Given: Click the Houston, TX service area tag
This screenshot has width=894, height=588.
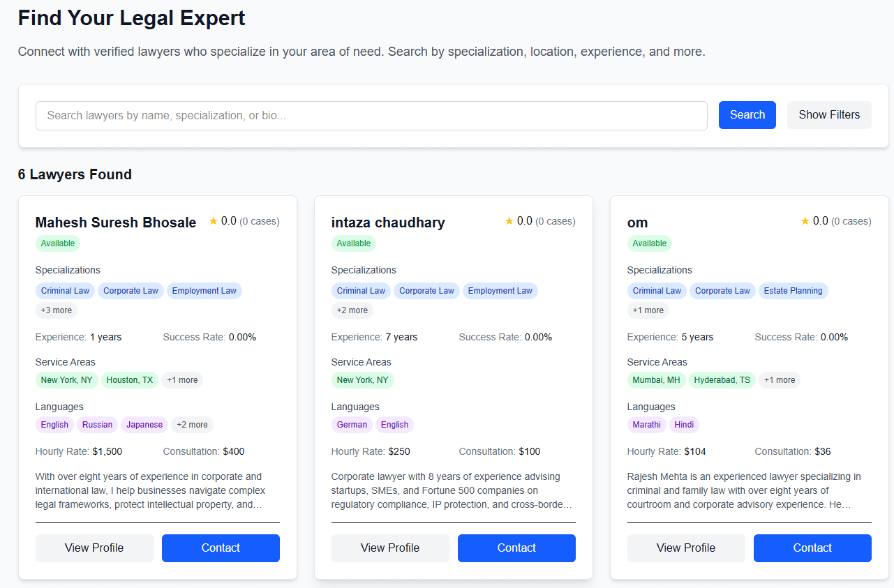Looking at the screenshot, I should 130,380.
